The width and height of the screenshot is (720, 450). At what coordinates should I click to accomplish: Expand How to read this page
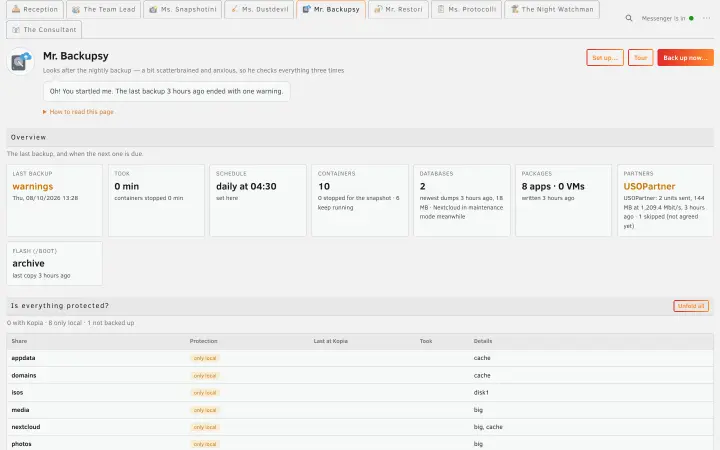click(x=78, y=112)
